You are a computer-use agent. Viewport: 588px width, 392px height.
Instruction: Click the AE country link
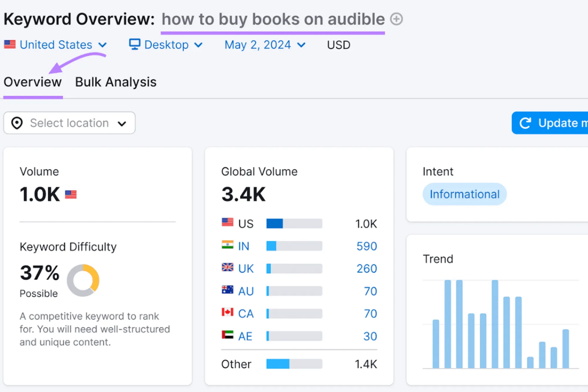245,336
